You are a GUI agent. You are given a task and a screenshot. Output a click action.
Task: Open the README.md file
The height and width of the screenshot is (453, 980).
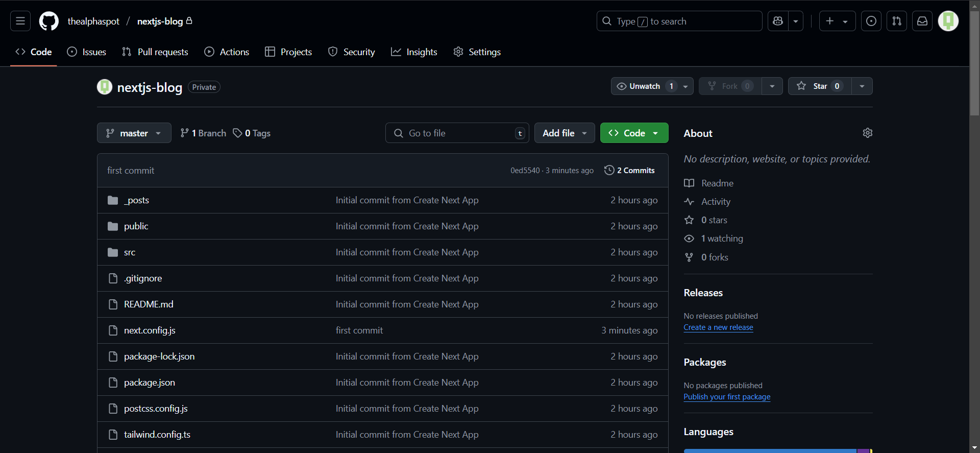coord(149,304)
